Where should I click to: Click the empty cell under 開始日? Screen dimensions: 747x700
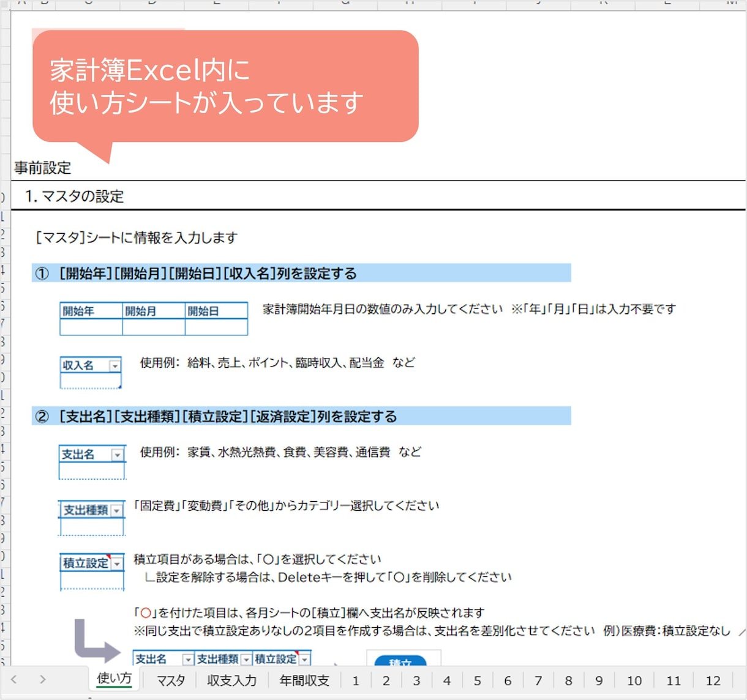pos(217,327)
